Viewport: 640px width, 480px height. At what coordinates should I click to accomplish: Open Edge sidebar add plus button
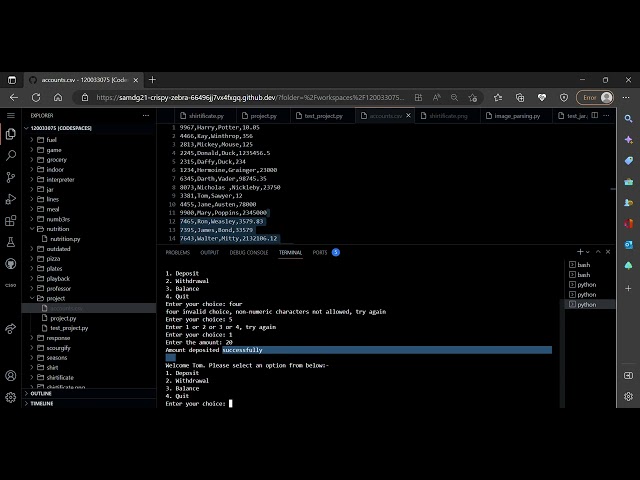click(x=629, y=288)
